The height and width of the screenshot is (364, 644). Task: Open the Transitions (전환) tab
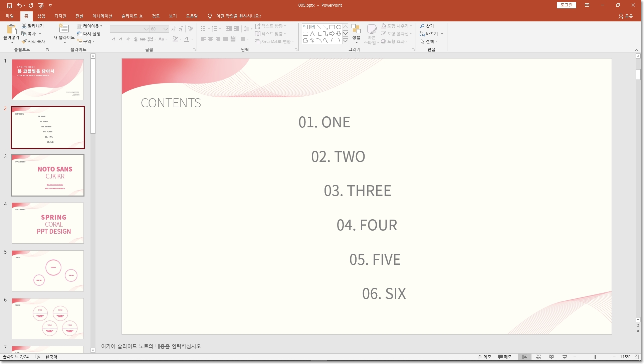(79, 16)
